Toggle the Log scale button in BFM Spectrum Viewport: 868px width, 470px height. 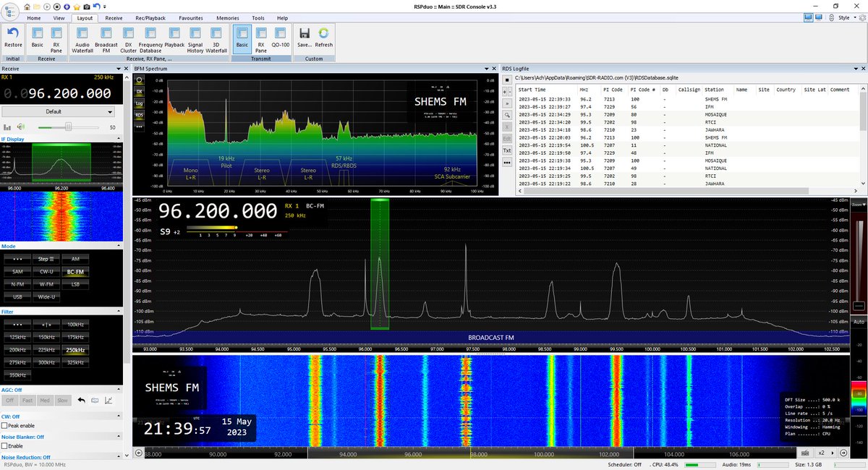[x=139, y=103]
